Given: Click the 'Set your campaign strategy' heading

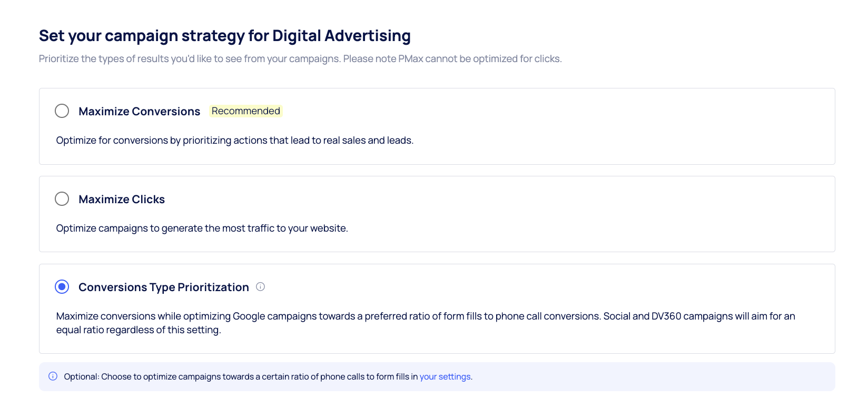Looking at the screenshot, I should coord(225,36).
